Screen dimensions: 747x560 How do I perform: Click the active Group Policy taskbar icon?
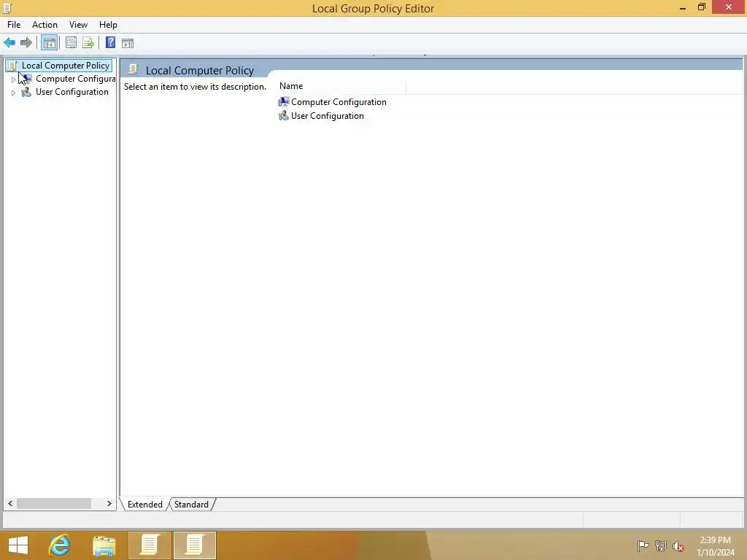[194, 545]
